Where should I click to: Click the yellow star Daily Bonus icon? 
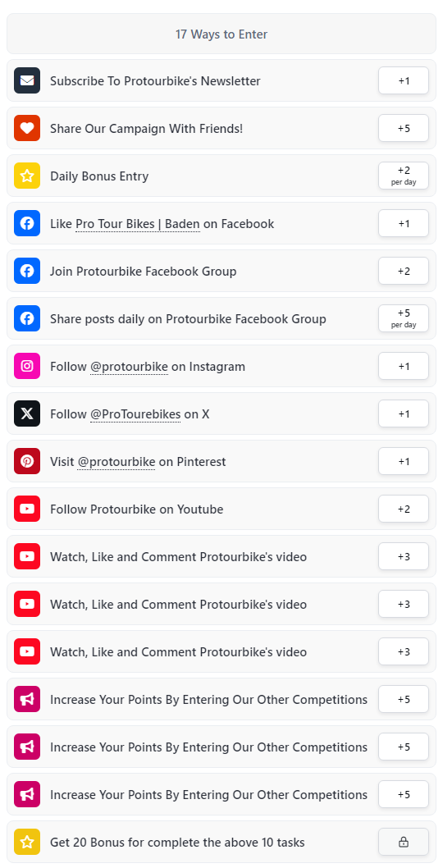tap(27, 176)
